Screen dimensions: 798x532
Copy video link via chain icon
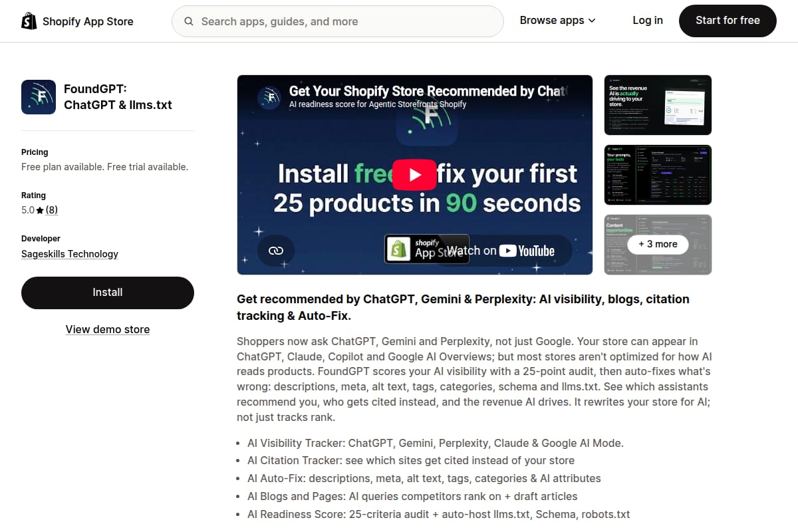(276, 251)
